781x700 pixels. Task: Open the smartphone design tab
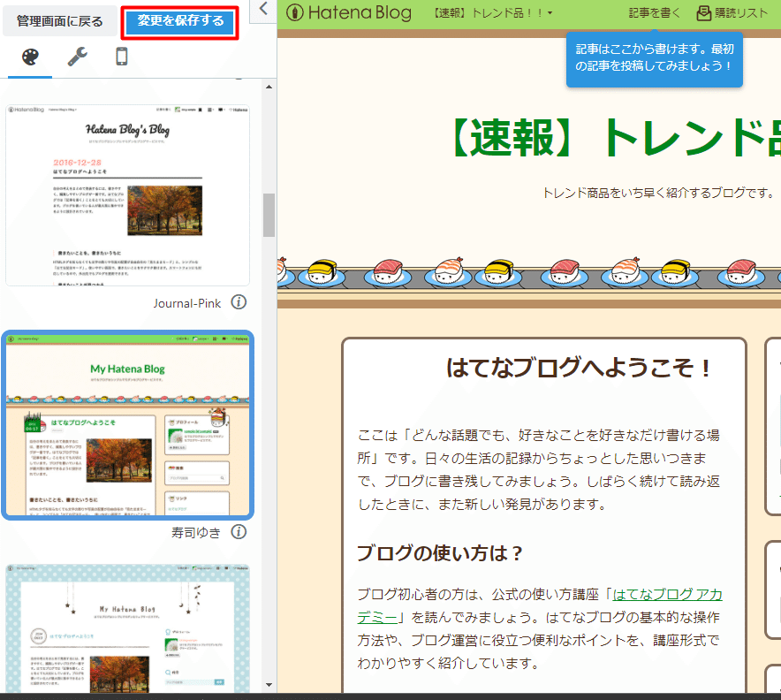(x=122, y=57)
